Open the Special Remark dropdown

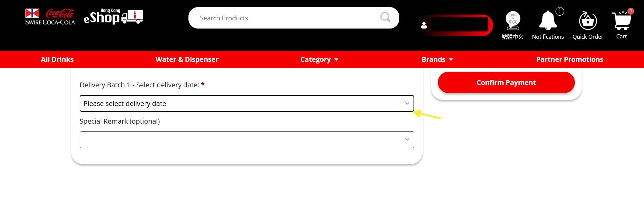click(247, 140)
